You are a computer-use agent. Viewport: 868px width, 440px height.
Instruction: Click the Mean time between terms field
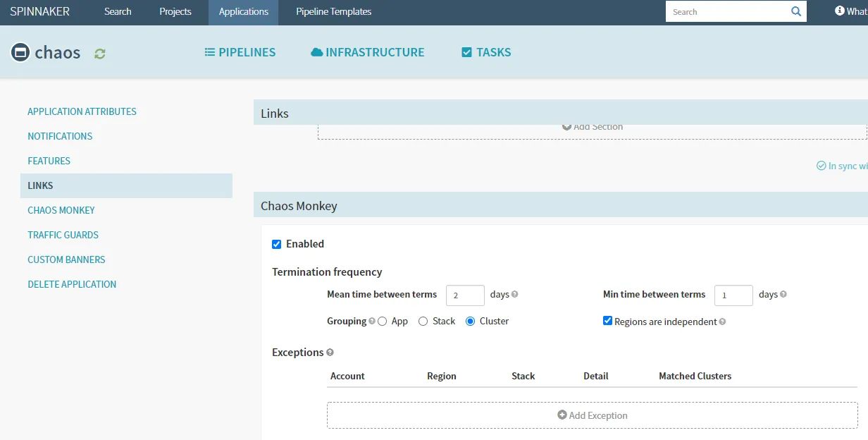(465, 295)
